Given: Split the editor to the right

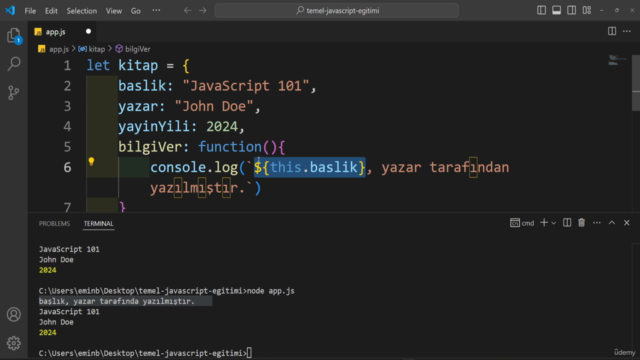Looking at the screenshot, I should pos(612,31).
